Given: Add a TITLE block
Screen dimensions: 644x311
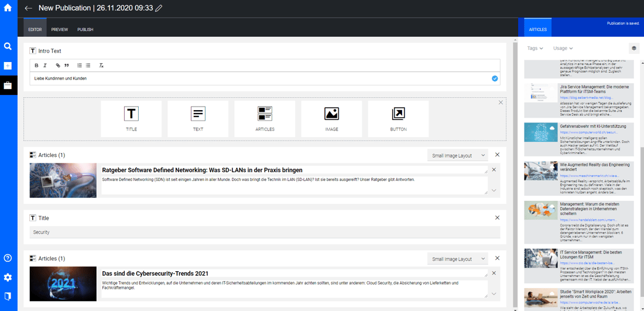Looking at the screenshot, I should [x=131, y=119].
